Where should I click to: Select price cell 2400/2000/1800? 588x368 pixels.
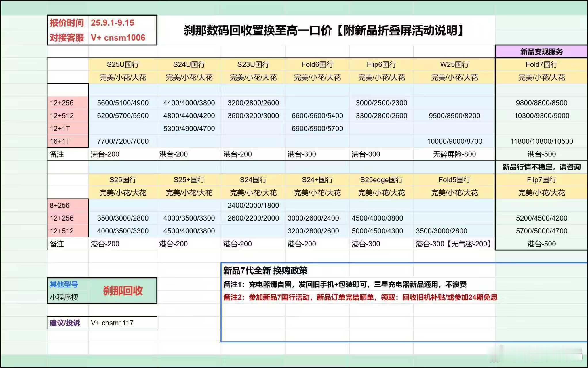coord(253,205)
